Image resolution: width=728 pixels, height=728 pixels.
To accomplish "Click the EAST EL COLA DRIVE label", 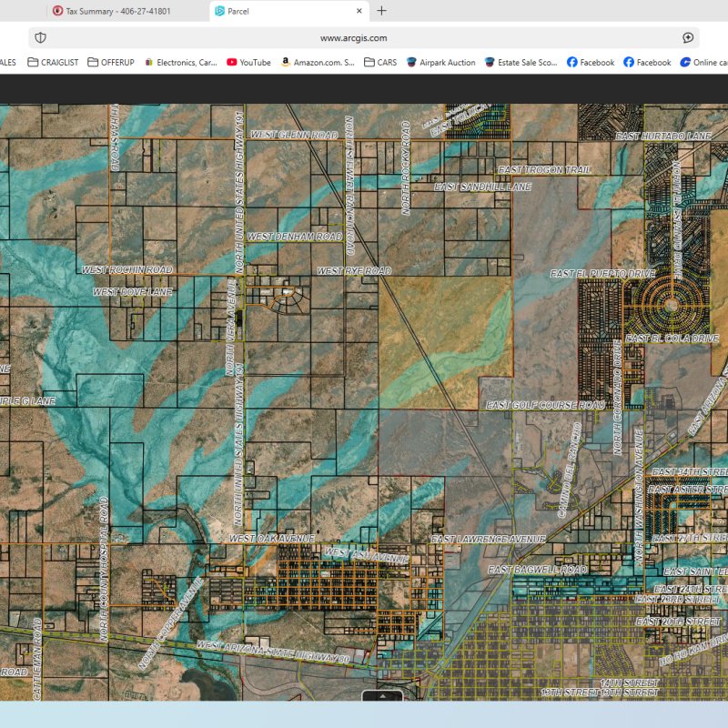I will click(672, 339).
